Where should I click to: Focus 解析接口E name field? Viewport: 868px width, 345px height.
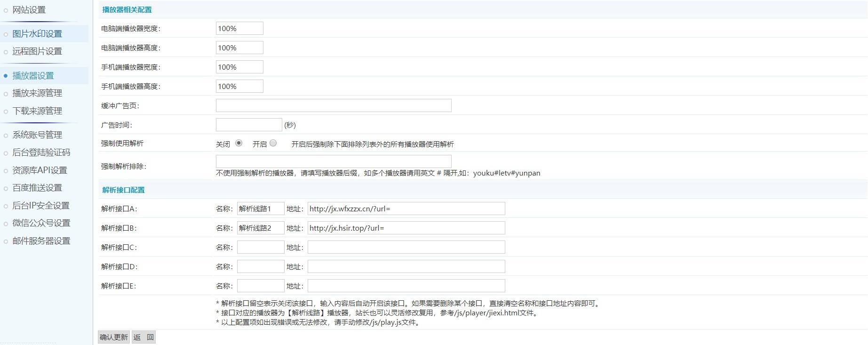pyautogui.click(x=261, y=286)
